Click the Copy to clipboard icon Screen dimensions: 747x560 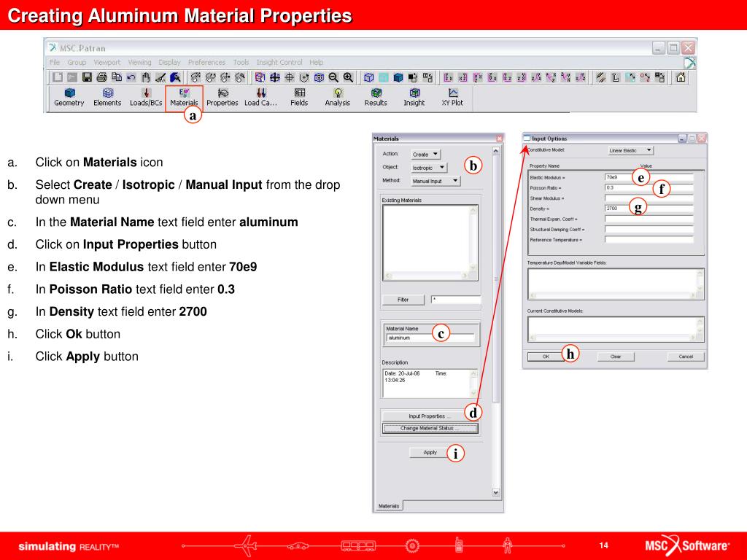pos(116,77)
